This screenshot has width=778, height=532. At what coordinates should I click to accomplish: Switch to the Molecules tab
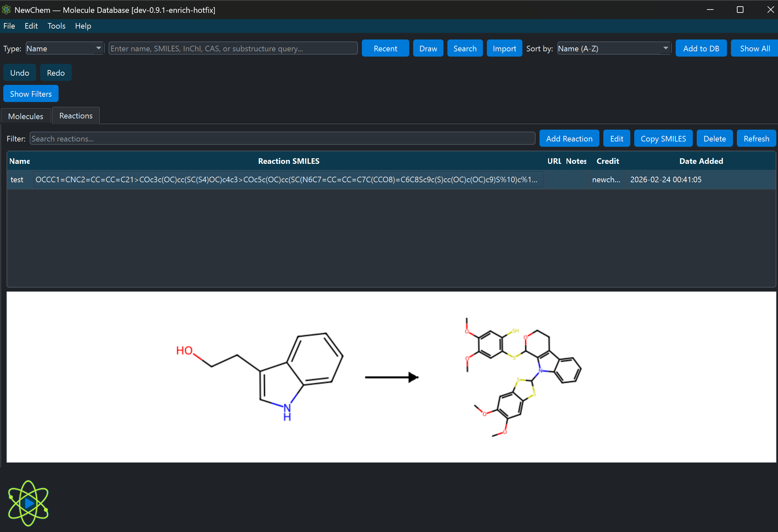coord(25,116)
